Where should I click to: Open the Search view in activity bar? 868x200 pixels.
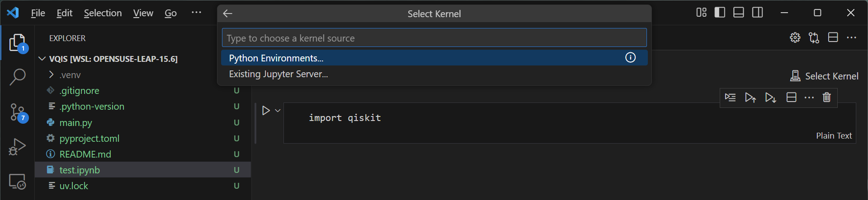click(18, 77)
